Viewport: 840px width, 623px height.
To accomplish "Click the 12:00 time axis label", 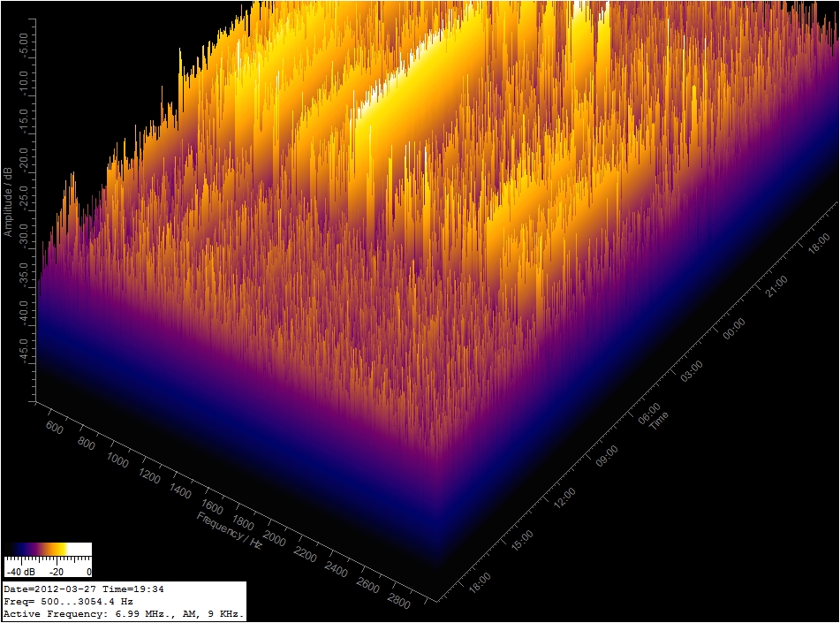I will click(564, 498).
